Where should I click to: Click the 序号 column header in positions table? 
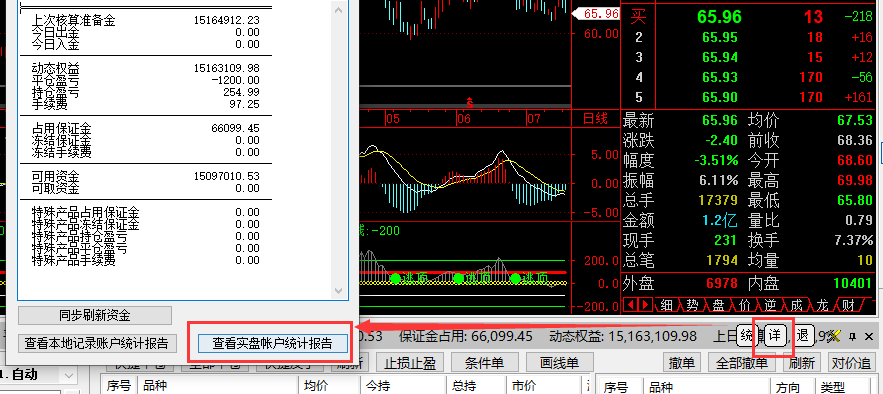pyautogui.click(x=118, y=386)
